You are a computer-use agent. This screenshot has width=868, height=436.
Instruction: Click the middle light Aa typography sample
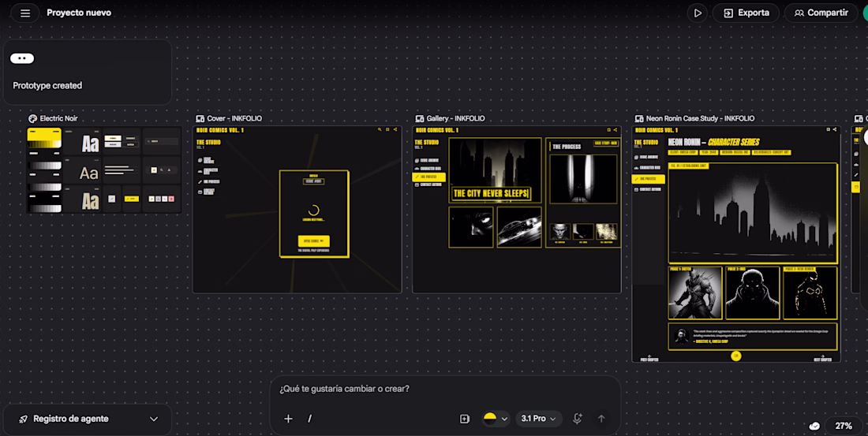[88, 173]
